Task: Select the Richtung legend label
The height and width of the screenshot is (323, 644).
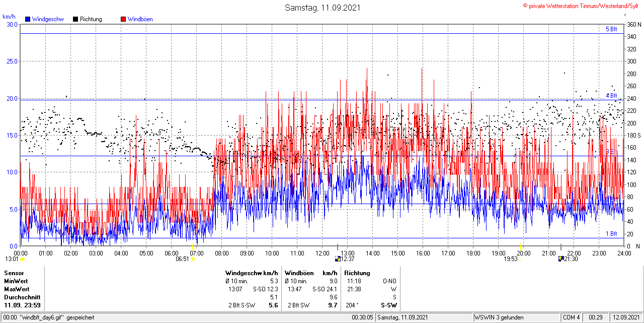Action: pos(91,19)
